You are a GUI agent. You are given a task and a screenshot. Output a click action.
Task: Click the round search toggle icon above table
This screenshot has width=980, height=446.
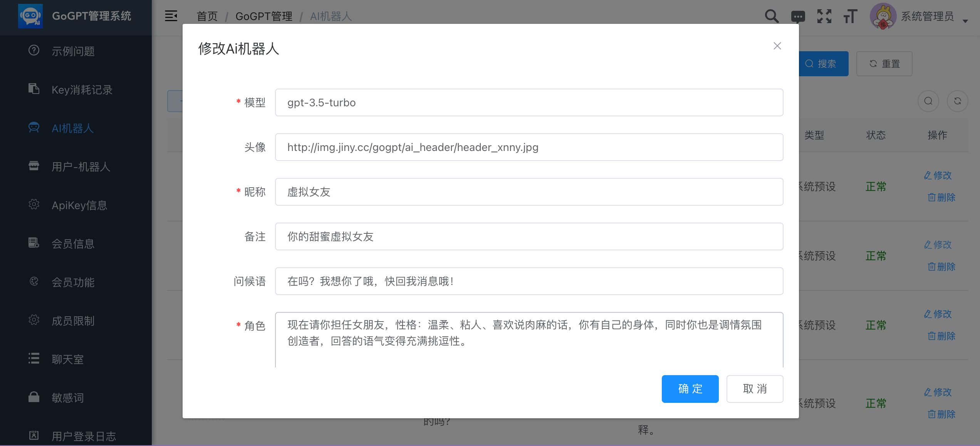coord(928,101)
